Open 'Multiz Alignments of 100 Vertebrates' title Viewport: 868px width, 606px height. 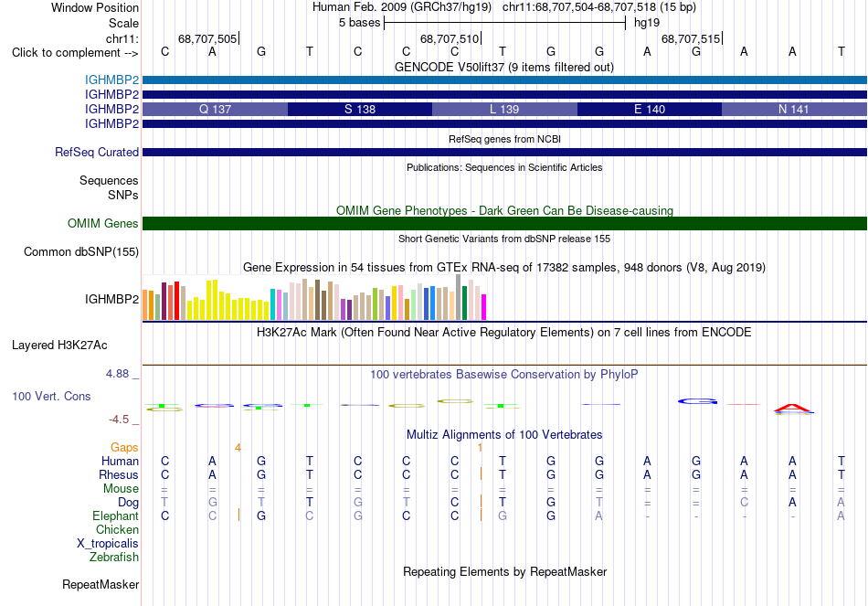pos(504,435)
